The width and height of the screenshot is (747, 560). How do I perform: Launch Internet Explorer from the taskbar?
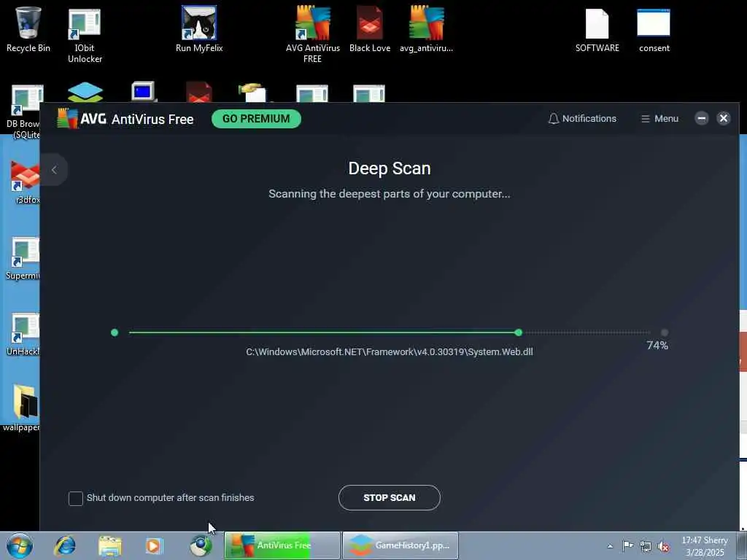click(65, 545)
